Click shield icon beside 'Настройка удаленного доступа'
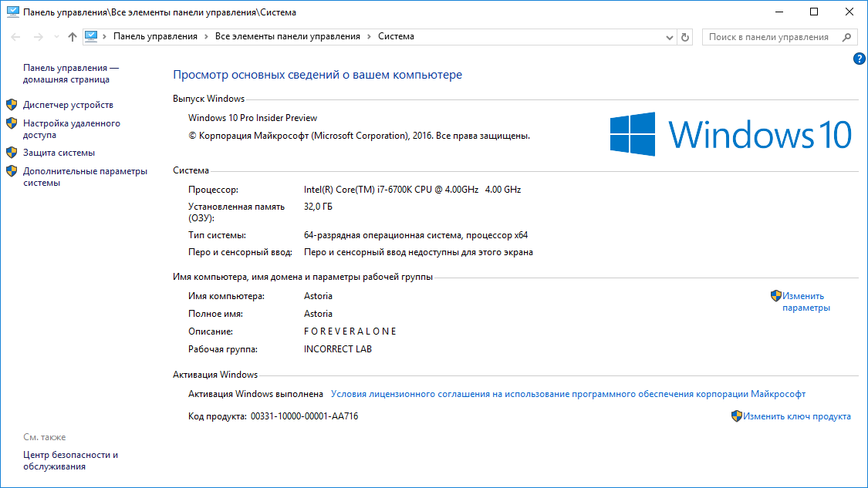868x488 pixels. (12, 123)
